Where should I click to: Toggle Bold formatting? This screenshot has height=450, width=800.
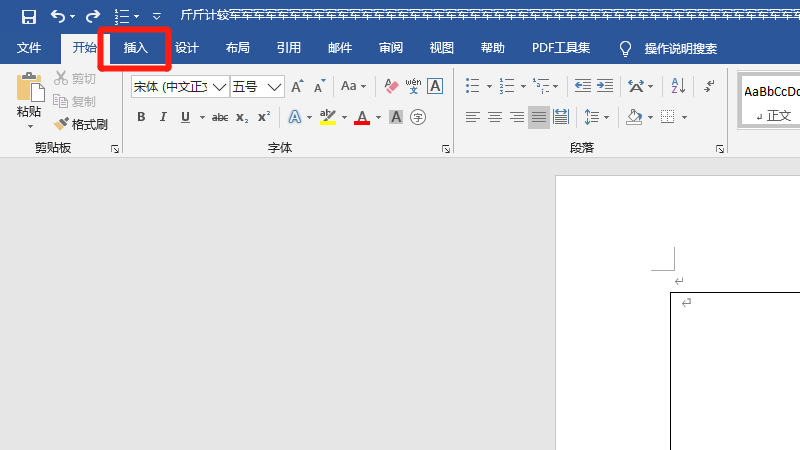141,117
